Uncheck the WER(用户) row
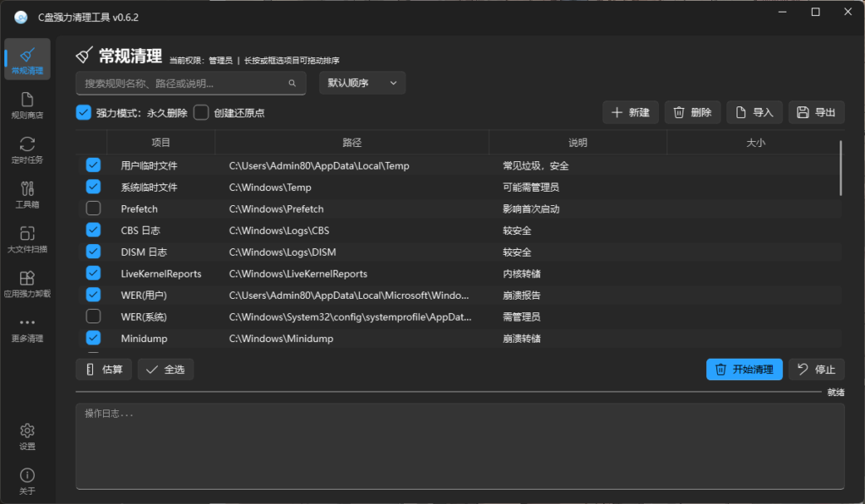The width and height of the screenshot is (865, 504). (93, 295)
